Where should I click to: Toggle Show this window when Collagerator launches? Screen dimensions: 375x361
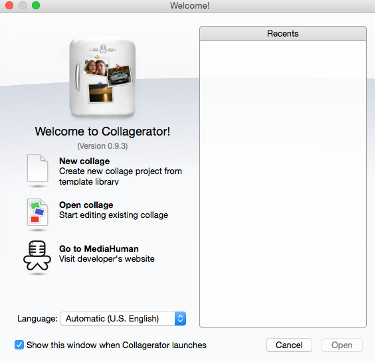click(x=19, y=345)
